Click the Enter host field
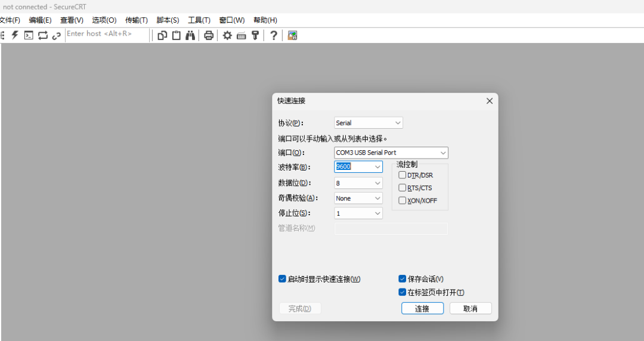This screenshot has height=341, width=644. coord(107,35)
